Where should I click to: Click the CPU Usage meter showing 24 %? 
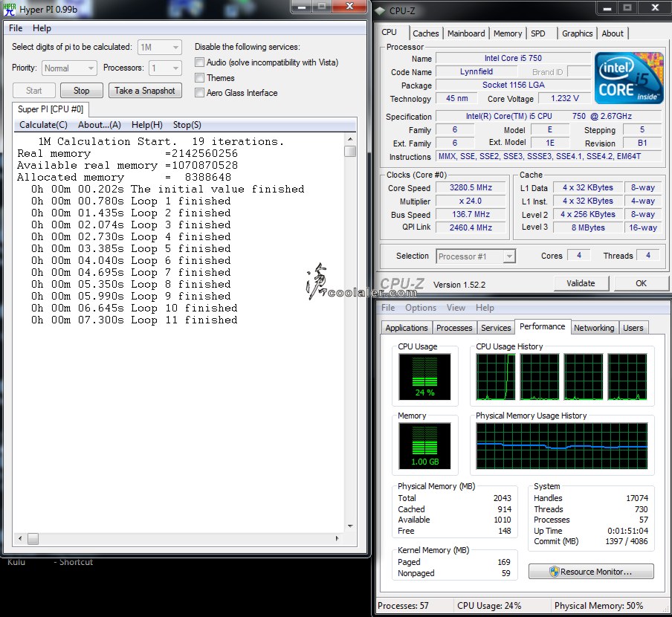pyautogui.click(x=424, y=377)
